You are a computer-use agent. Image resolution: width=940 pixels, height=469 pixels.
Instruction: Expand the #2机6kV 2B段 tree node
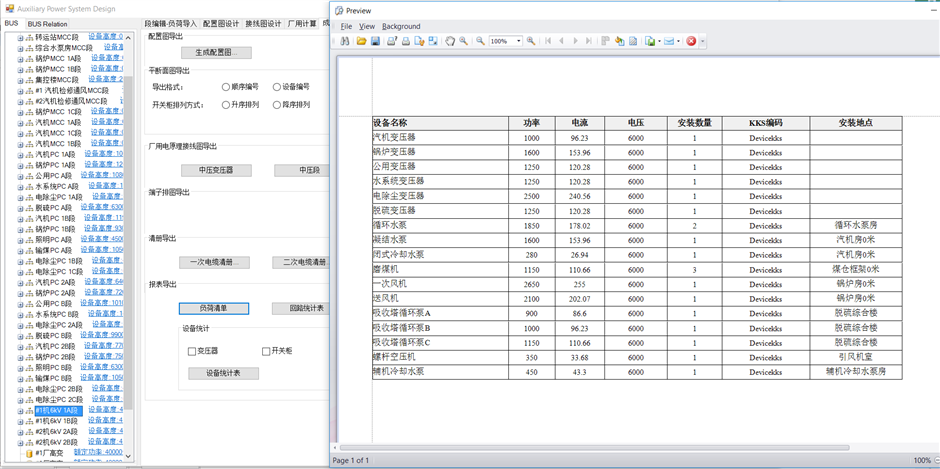(20, 442)
